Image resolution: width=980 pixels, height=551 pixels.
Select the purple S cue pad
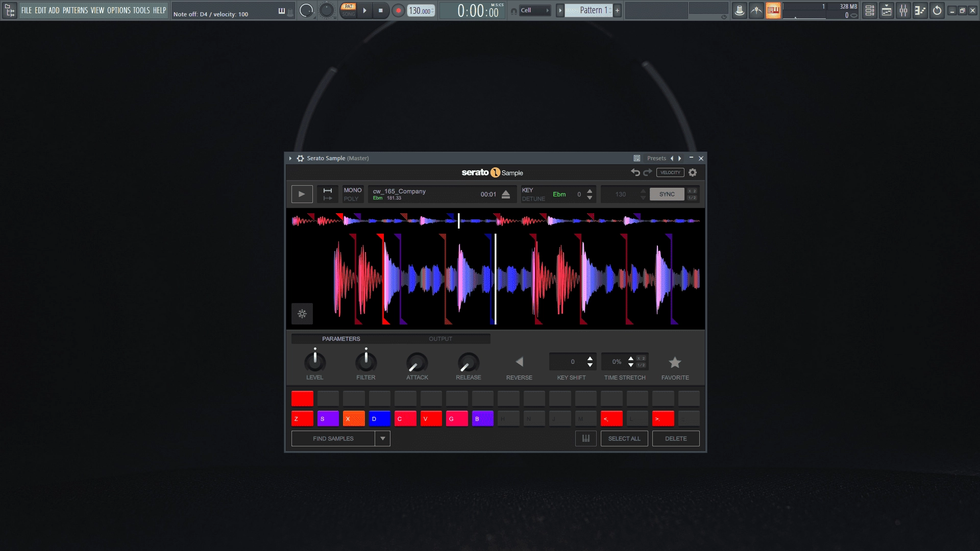click(x=328, y=418)
